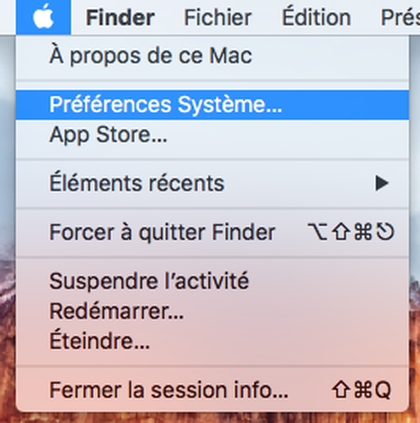Open the Finder menu in menu bar

(120, 17)
